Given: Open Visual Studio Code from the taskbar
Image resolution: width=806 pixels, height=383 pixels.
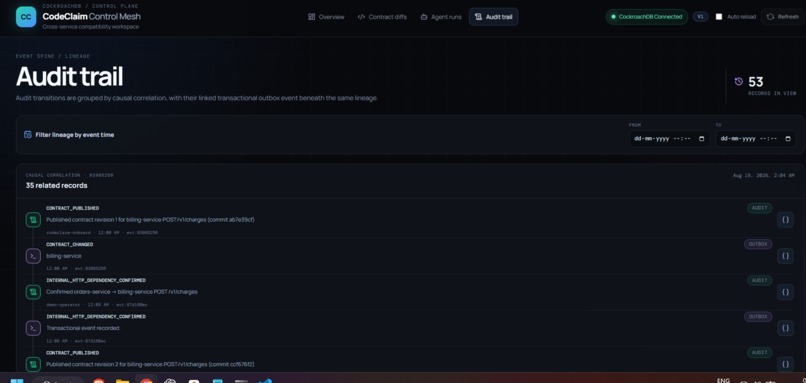Looking at the screenshot, I should coord(265,380).
